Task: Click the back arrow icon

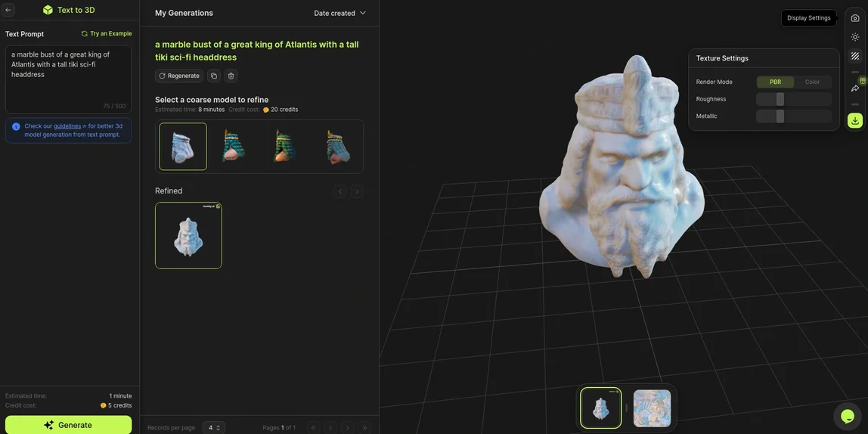Action: (8, 10)
